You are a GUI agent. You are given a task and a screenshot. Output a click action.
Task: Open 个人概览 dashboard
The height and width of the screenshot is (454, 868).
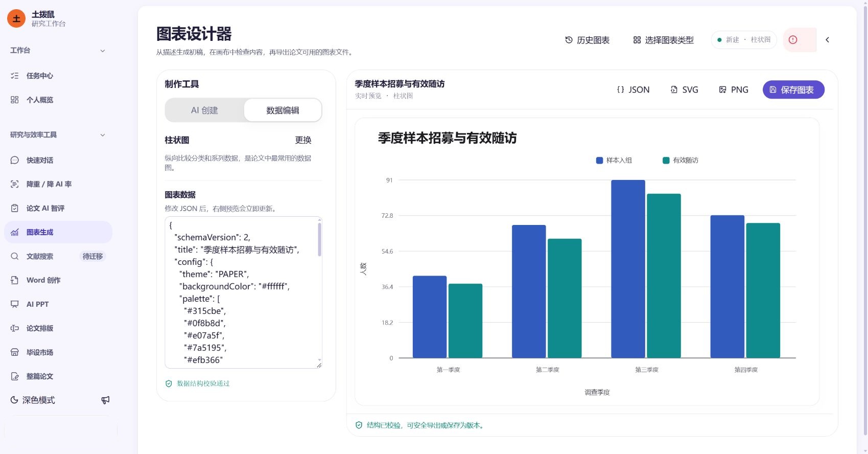[x=58, y=100]
